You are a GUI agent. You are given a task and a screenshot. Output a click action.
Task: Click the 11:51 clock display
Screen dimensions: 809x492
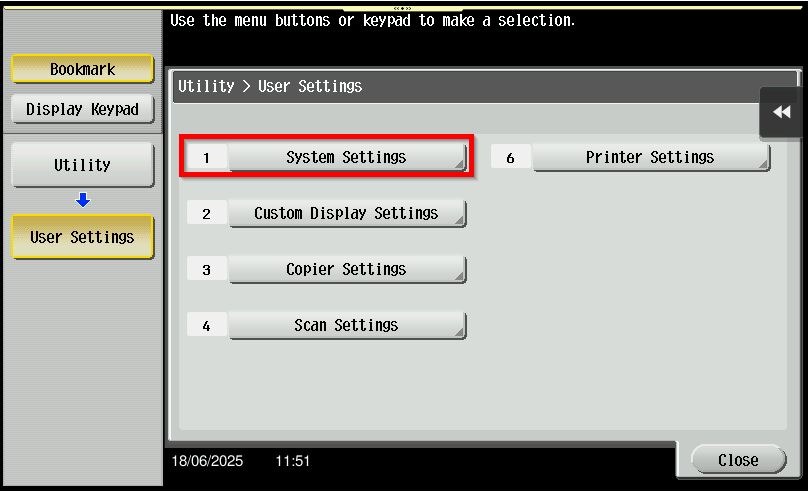tap(293, 461)
